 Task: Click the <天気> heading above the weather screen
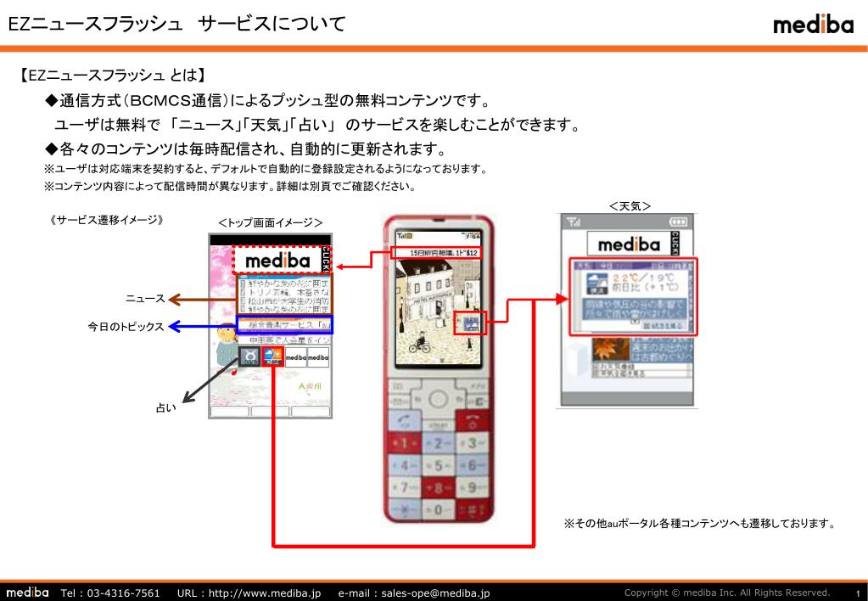click(x=630, y=206)
